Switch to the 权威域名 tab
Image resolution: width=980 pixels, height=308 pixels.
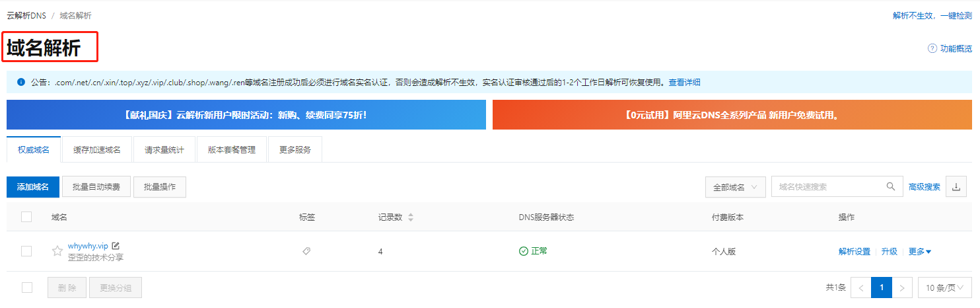(34, 149)
